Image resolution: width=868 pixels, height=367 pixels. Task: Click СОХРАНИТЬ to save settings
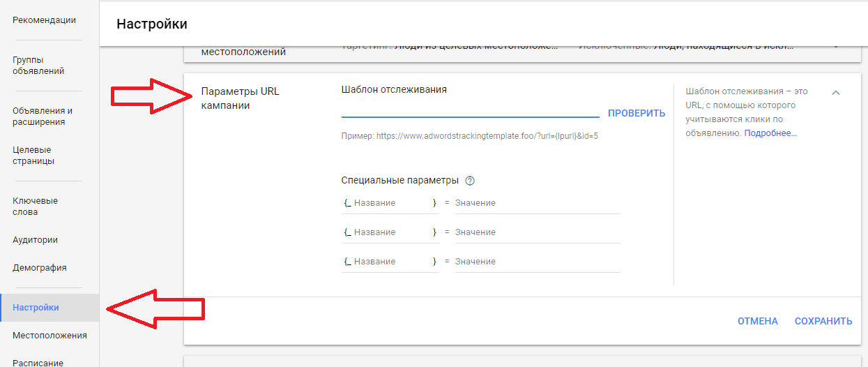tap(823, 322)
